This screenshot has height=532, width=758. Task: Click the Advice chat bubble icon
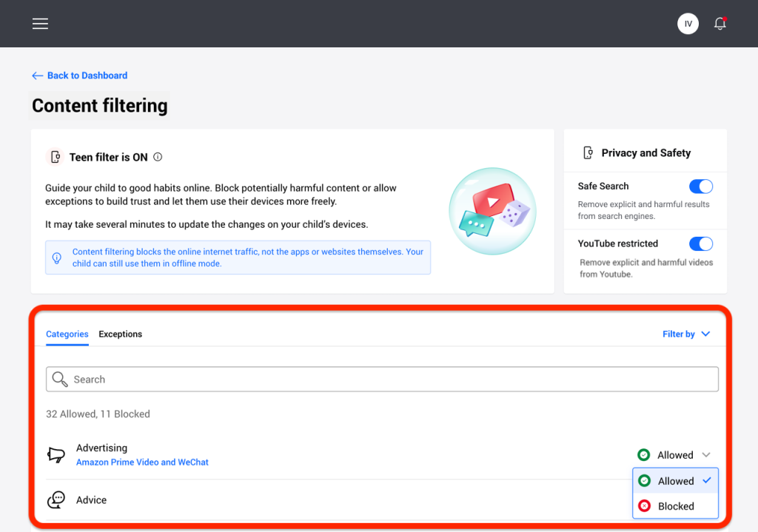56,499
